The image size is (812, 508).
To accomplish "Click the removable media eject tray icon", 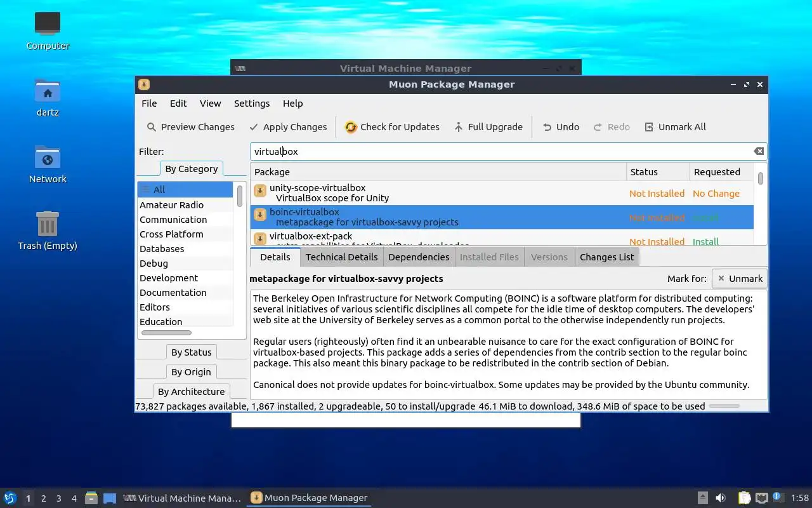I will (x=703, y=498).
